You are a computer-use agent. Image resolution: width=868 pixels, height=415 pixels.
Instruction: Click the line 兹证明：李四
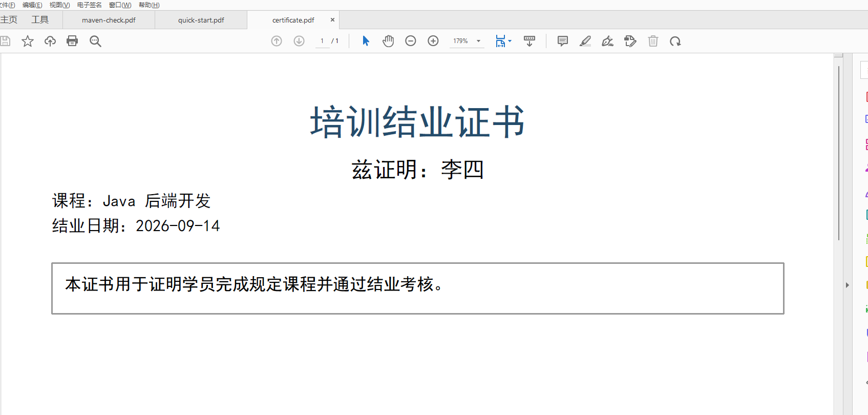pos(417,170)
